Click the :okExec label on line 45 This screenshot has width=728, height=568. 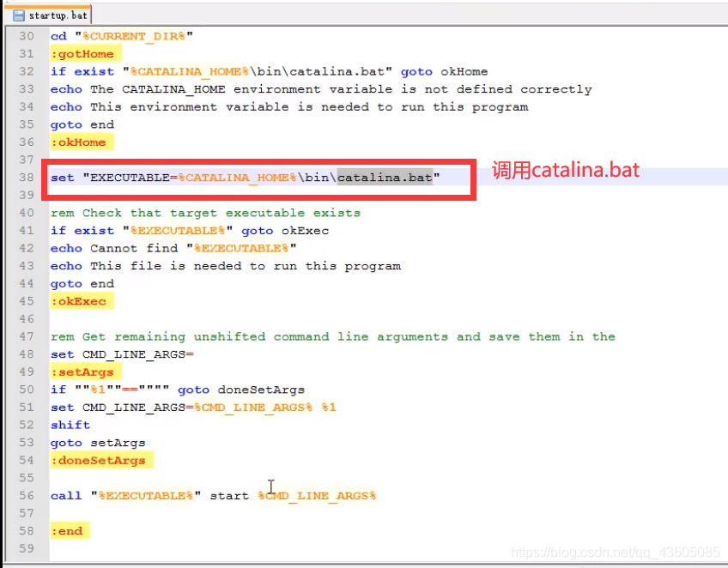pos(82,301)
